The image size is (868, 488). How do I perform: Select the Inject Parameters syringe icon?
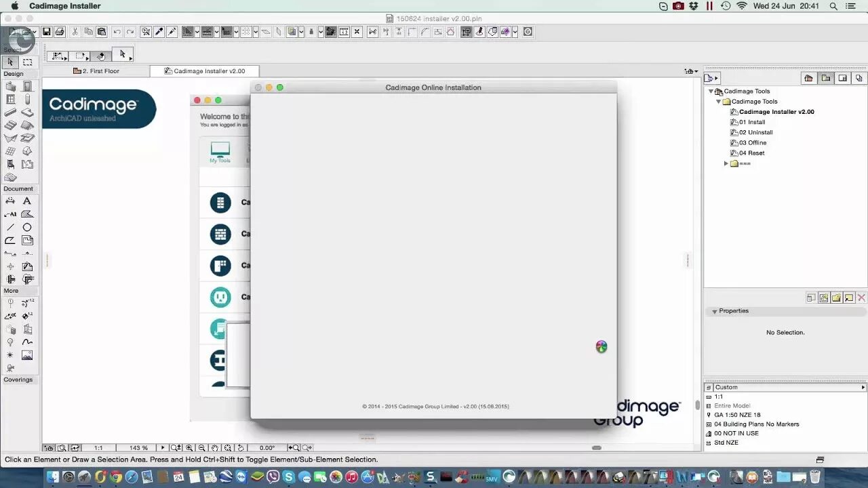pos(172,32)
